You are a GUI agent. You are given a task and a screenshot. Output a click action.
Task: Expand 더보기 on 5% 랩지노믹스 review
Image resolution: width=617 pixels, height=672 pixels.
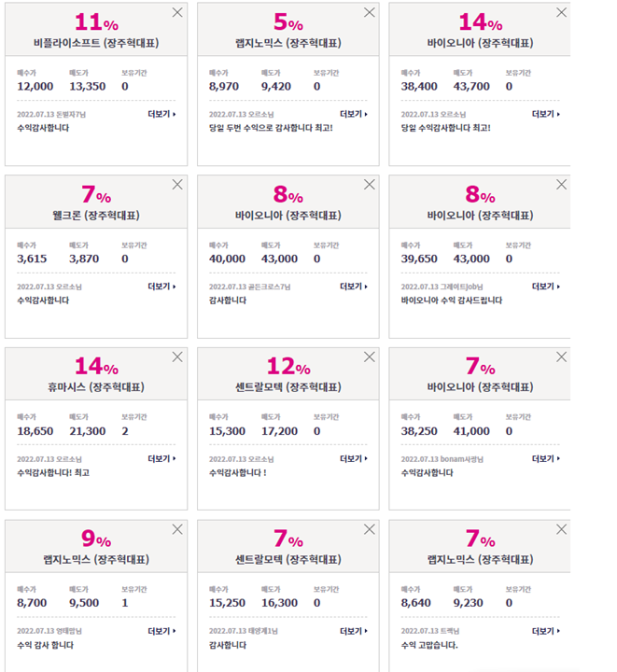(354, 114)
